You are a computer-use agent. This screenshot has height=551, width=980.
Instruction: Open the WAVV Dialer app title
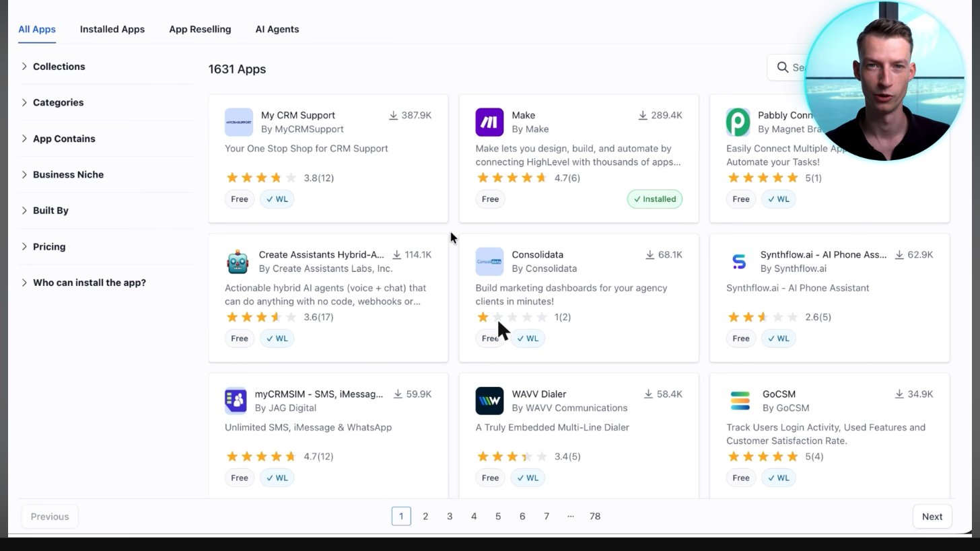tap(539, 394)
